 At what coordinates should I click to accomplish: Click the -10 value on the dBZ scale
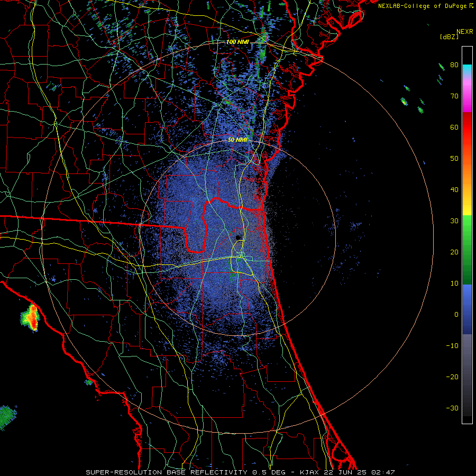452,346
